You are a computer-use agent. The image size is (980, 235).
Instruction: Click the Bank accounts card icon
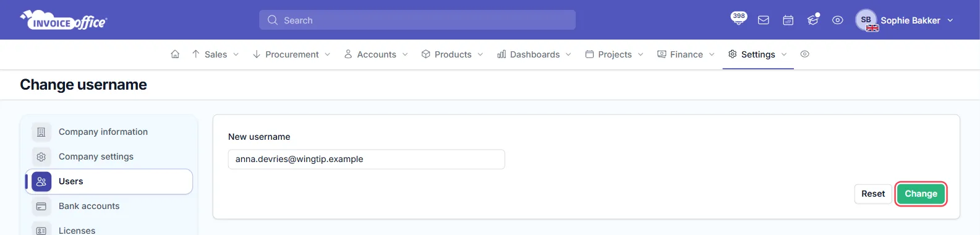[41, 206]
